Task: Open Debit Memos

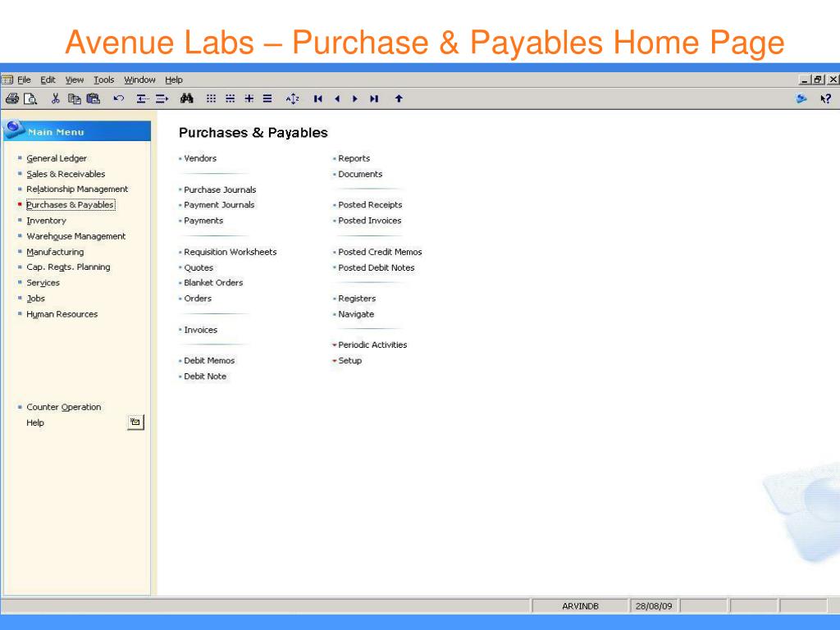Action: point(209,361)
